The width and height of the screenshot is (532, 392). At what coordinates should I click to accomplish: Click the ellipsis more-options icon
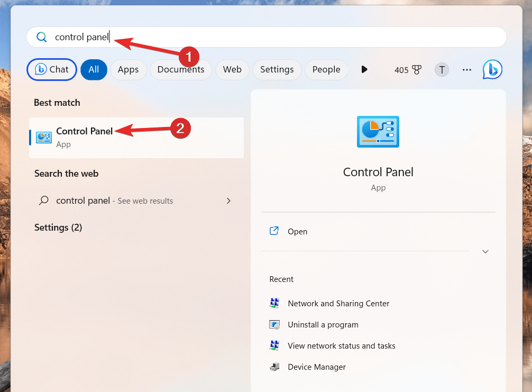466,69
